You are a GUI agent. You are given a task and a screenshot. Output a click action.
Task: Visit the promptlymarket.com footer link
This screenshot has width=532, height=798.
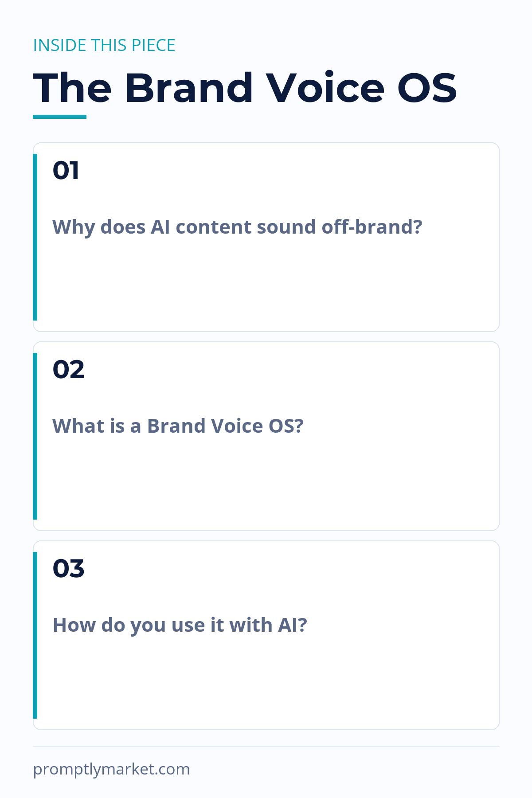112,769
